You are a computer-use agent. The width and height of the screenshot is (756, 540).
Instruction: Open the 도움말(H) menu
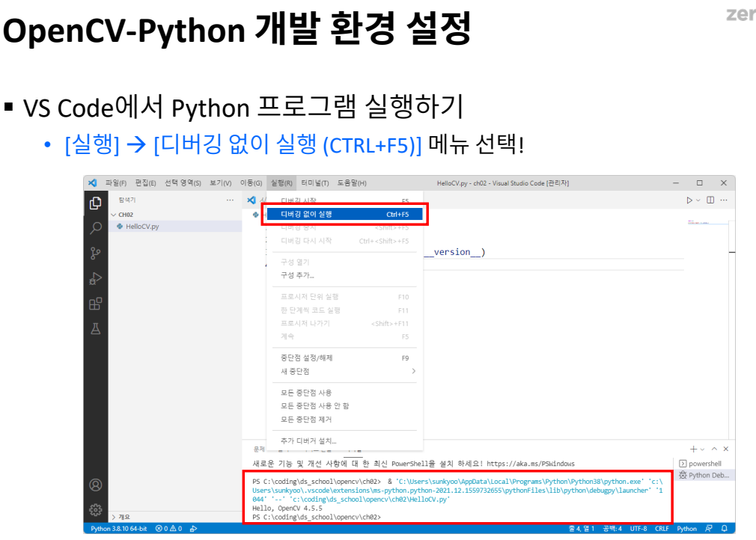(x=352, y=183)
